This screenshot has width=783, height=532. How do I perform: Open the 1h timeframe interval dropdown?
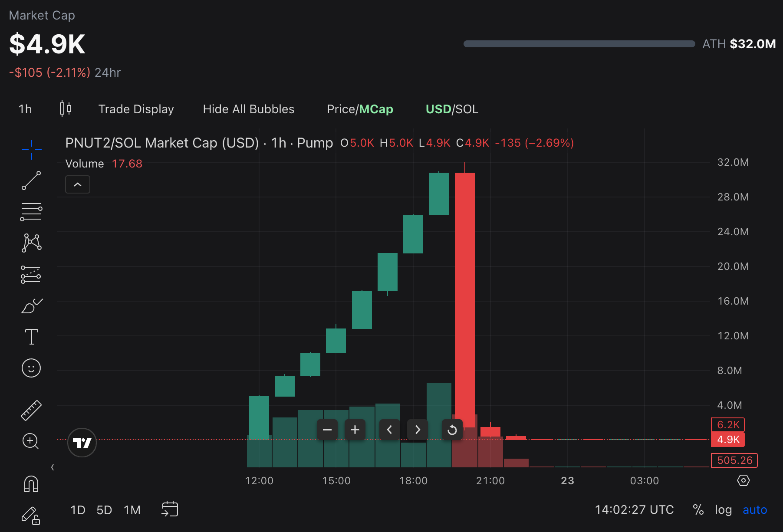(x=25, y=109)
